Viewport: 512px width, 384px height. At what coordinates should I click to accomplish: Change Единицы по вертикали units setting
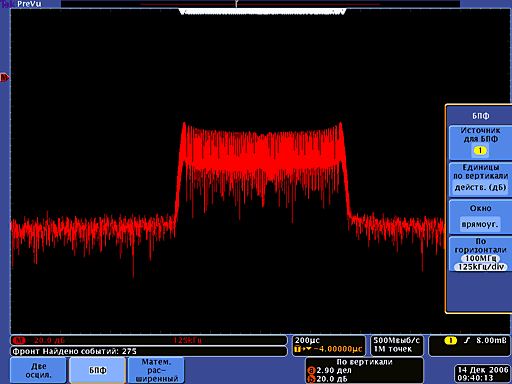point(480,179)
